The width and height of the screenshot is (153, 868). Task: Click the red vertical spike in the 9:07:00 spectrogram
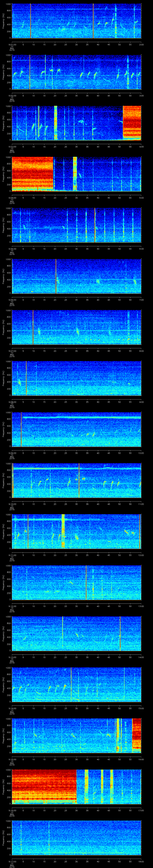pos(33,327)
